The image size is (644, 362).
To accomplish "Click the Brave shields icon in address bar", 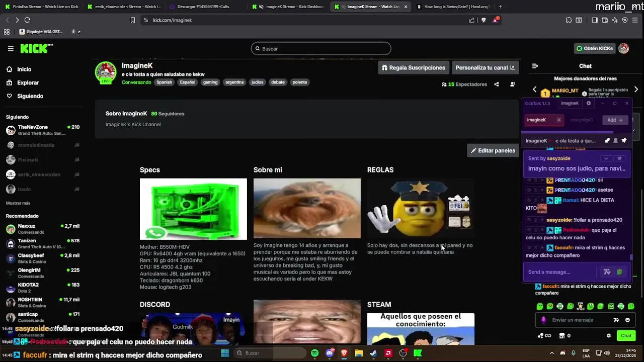I will 484,20.
